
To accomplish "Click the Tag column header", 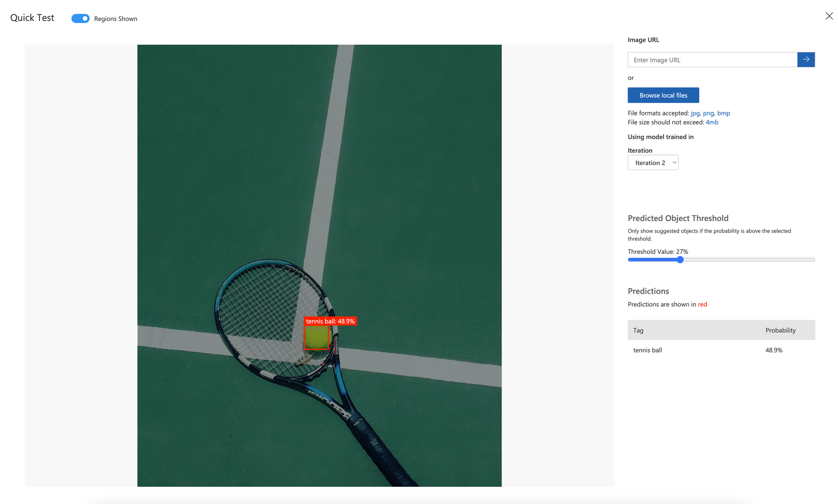I will coord(638,330).
